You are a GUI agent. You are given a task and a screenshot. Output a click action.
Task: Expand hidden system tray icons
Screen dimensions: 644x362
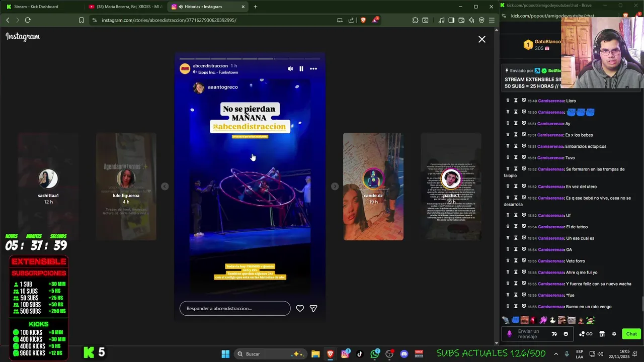click(556, 354)
